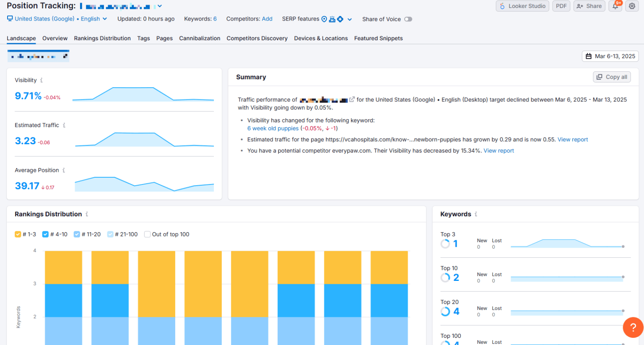Open the 6 week old puppies keyword link
The image size is (644, 345).
273,129
